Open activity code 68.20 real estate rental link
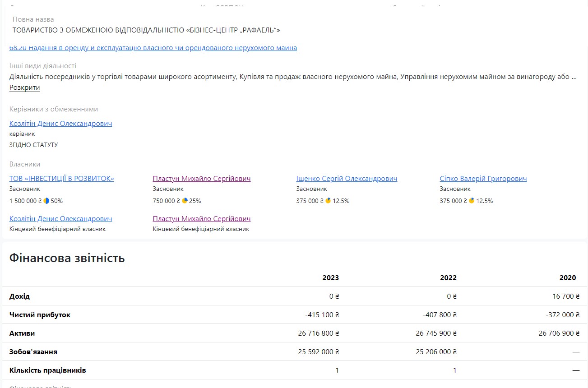 pyautogui.click(x=153, y=48)
